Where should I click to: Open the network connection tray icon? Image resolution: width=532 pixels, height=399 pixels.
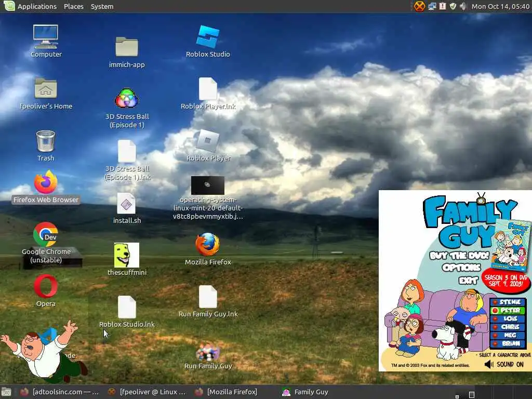coord(432,6)
